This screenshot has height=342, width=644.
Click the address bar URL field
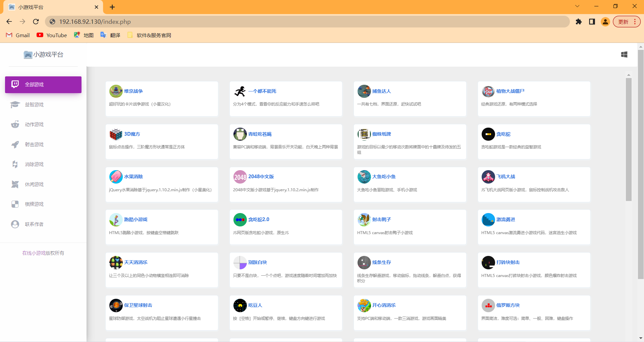tap(307, 22)
